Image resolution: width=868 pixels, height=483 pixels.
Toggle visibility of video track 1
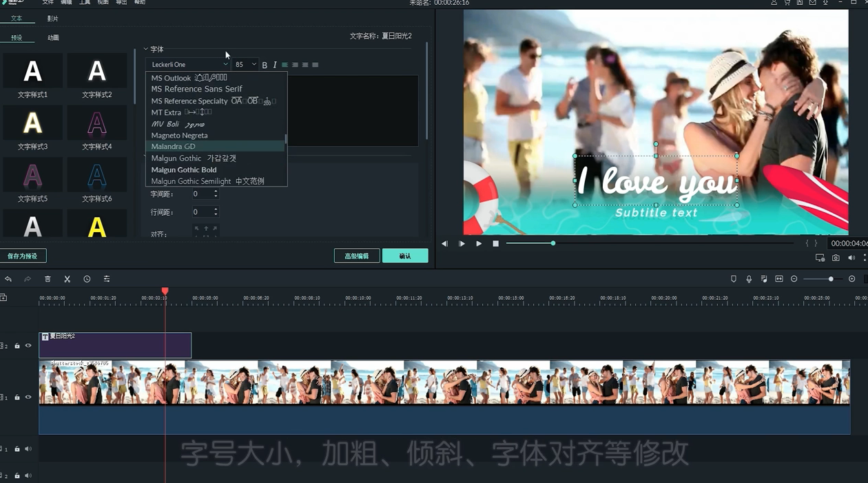pyautogui.click(x=28, y=398)
